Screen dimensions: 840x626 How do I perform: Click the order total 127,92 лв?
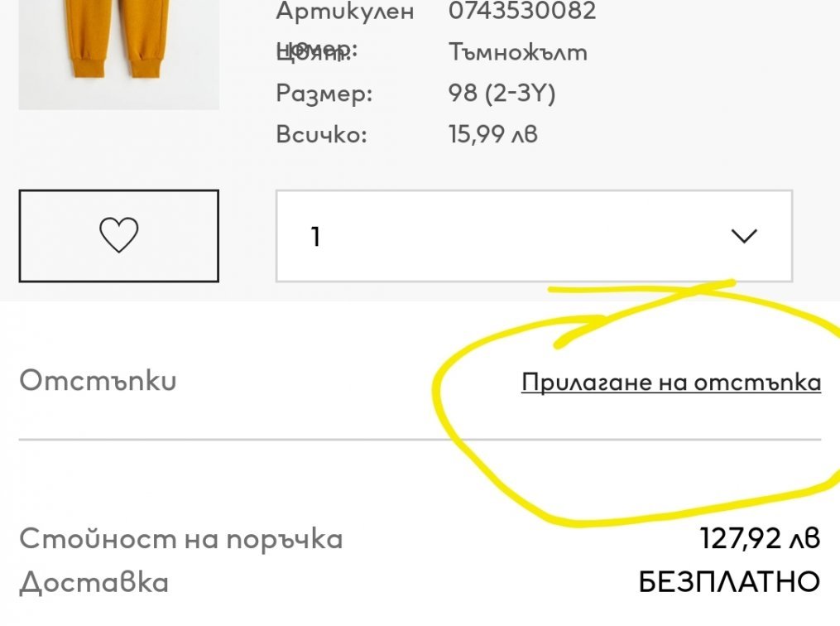pos(760,539)
